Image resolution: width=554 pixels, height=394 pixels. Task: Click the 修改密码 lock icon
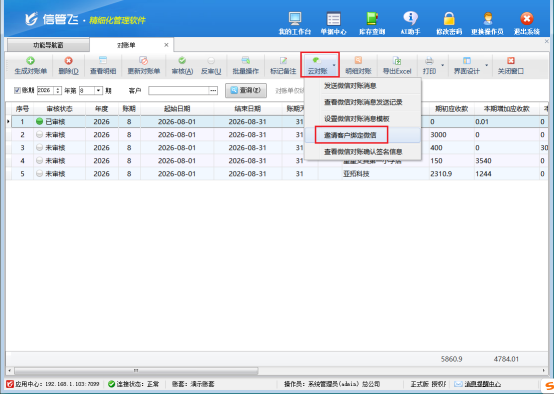coord(449,18)
